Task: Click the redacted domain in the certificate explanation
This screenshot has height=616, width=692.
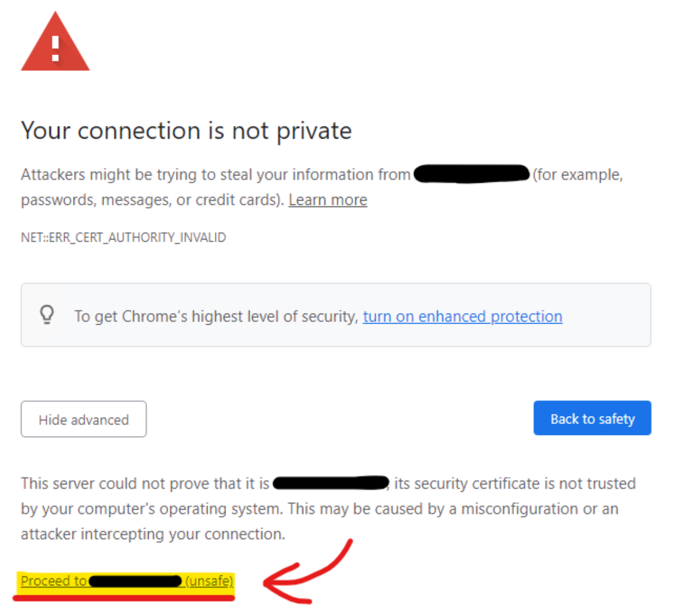Action: point(330,482)
